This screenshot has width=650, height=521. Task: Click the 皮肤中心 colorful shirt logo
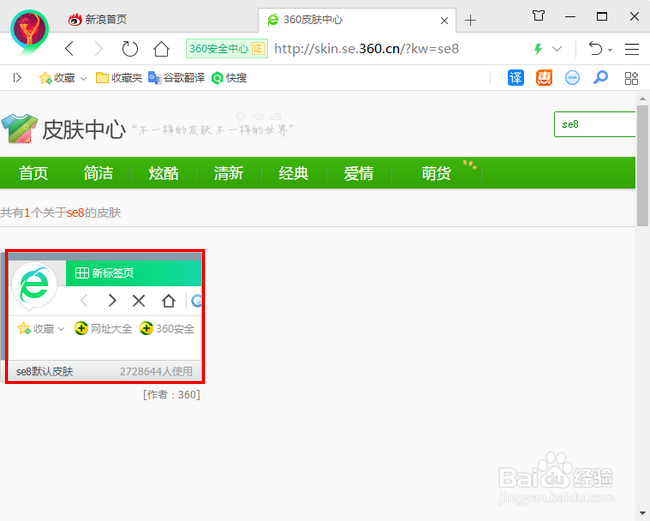pos(19,128)
